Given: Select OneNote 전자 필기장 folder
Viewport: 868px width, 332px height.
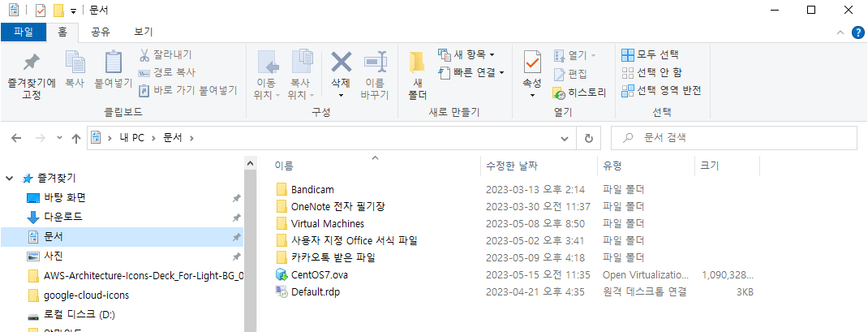Looking at the screenshot, I should [x=337, y=207].
